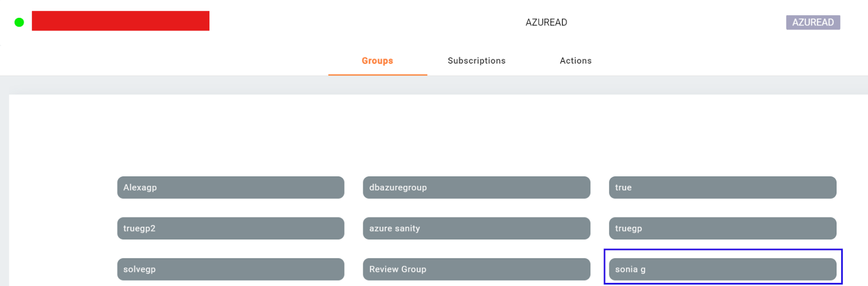Click the orange underline beneath Groups
The image size is (868, 286).
click(378, 75)
